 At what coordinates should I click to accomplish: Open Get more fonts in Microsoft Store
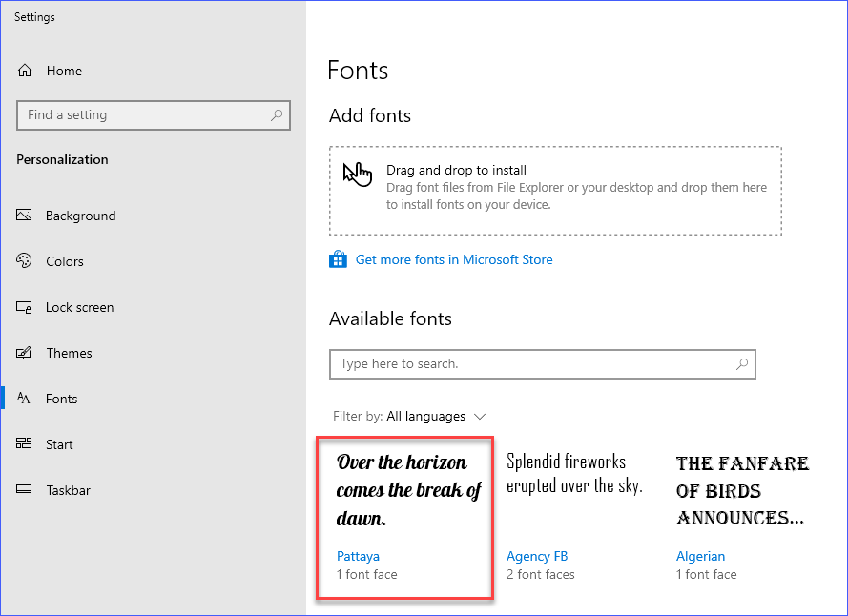tap(454, 259)
